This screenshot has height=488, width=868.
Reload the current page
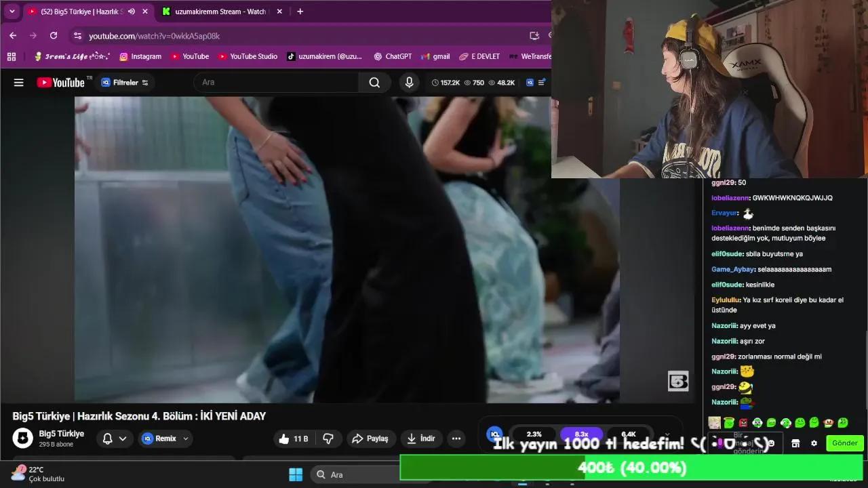pos(54,36)
